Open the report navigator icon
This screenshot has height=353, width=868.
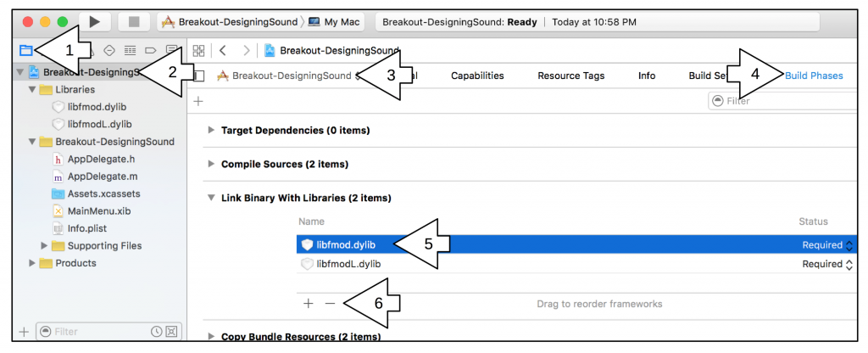tap(172, 51)
